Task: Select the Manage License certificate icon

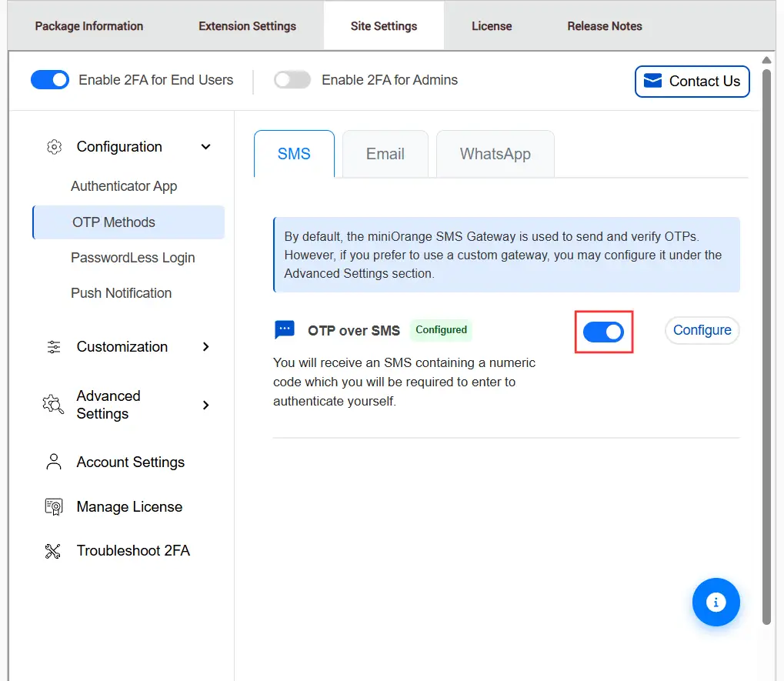Action: tap(52, 506)
